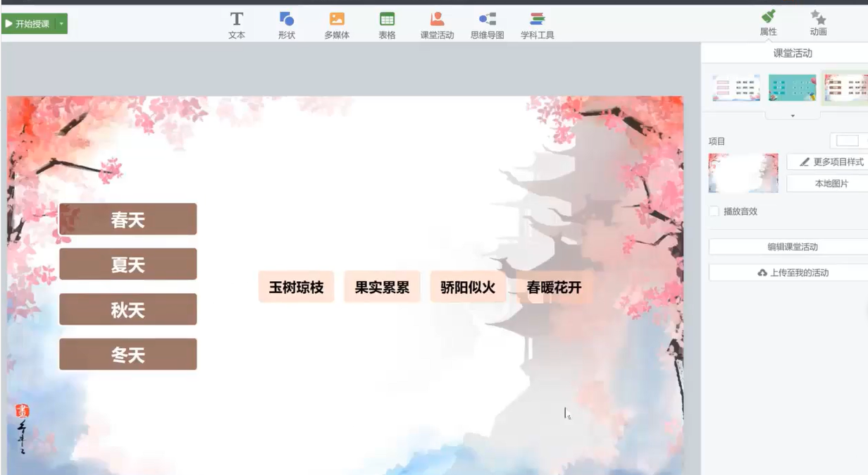Switch to the 动画 animation tab
Viewport: 868px width, 475px height.
(x=818, y=23)
